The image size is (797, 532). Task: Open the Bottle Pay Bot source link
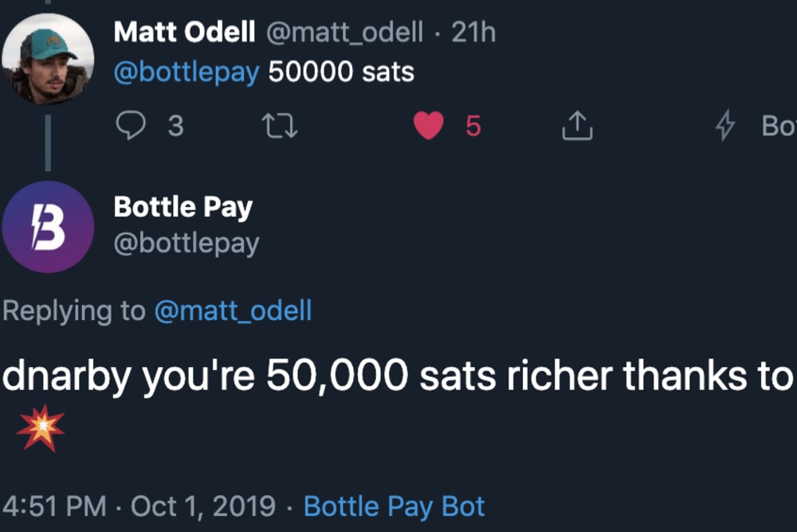(395, 507)
